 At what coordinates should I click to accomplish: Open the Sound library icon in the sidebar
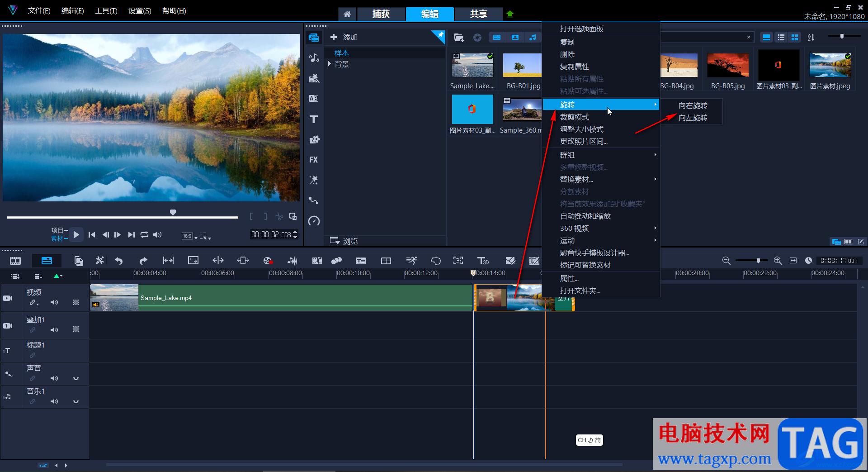tap(314, 58)
